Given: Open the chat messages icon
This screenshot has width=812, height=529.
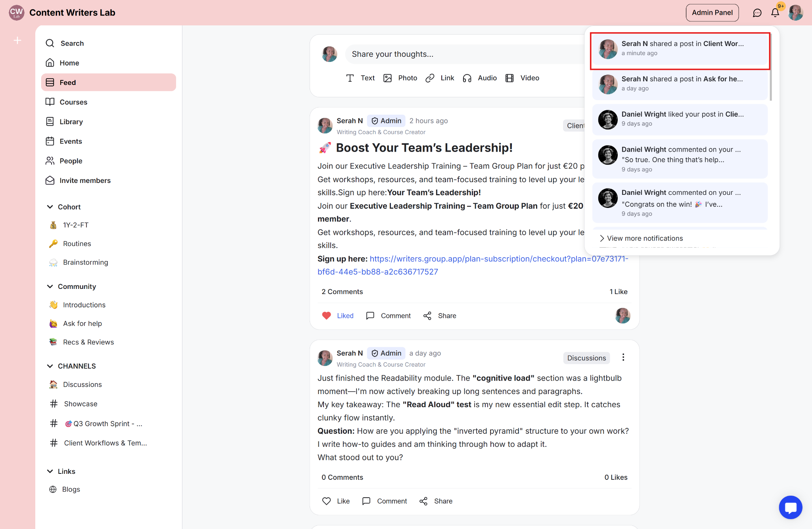Looking at the screenshot, I should 757,13.
